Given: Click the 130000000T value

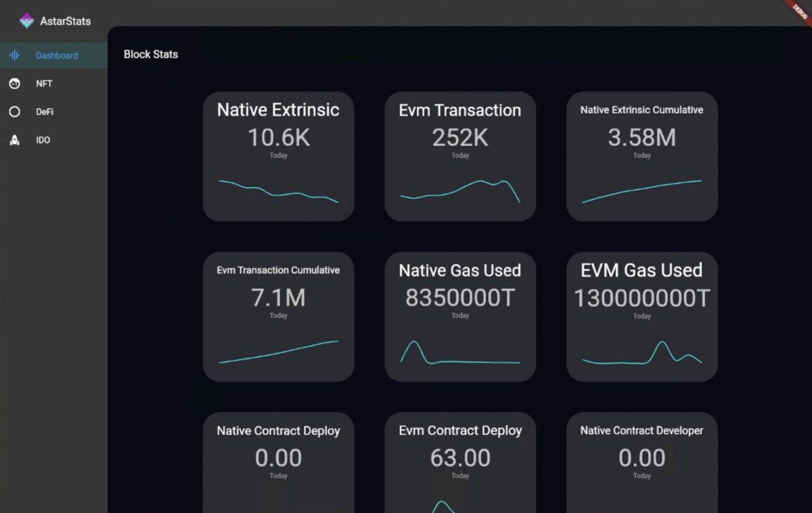Looking at the screenshot, I should tap(641, 298).
